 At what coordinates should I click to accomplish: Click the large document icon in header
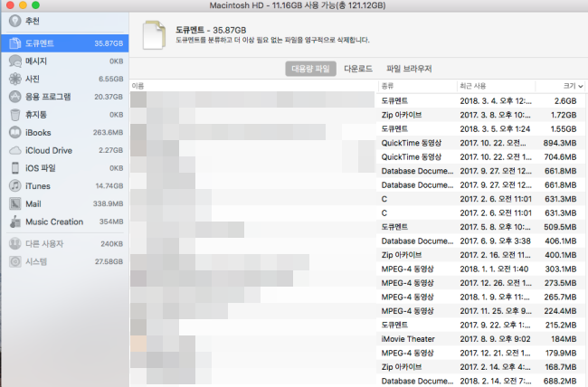(154, 35)
